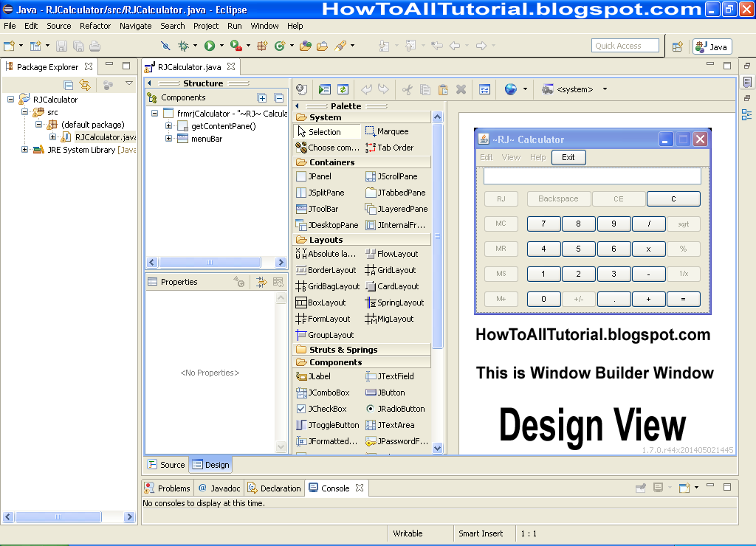This screenshot has height=546, width=756.
Task: Click the C button in calculator preview
Action: [673, 198]
